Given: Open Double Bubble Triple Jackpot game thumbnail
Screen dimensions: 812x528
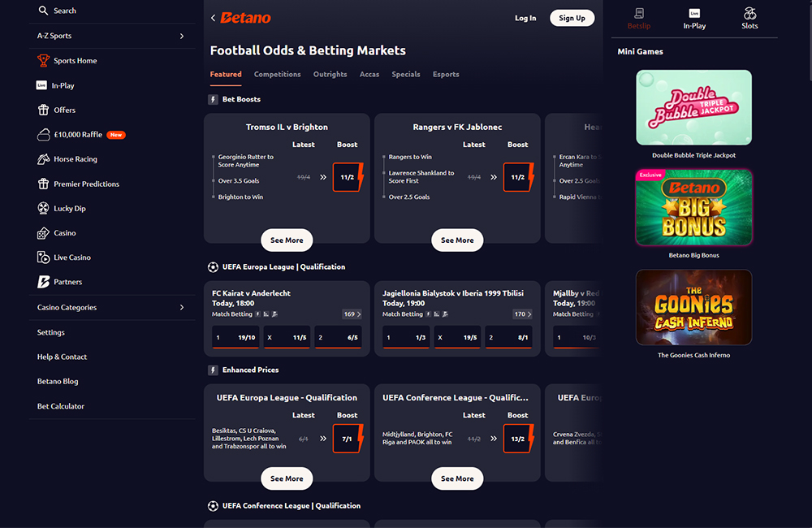Looking at the screenshot, I should point(694,108).
